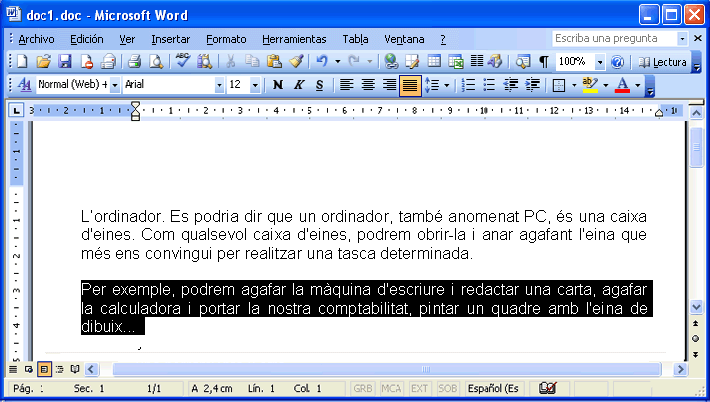Expand the border style options arrow
710x402 pixels.
(574, 85)
